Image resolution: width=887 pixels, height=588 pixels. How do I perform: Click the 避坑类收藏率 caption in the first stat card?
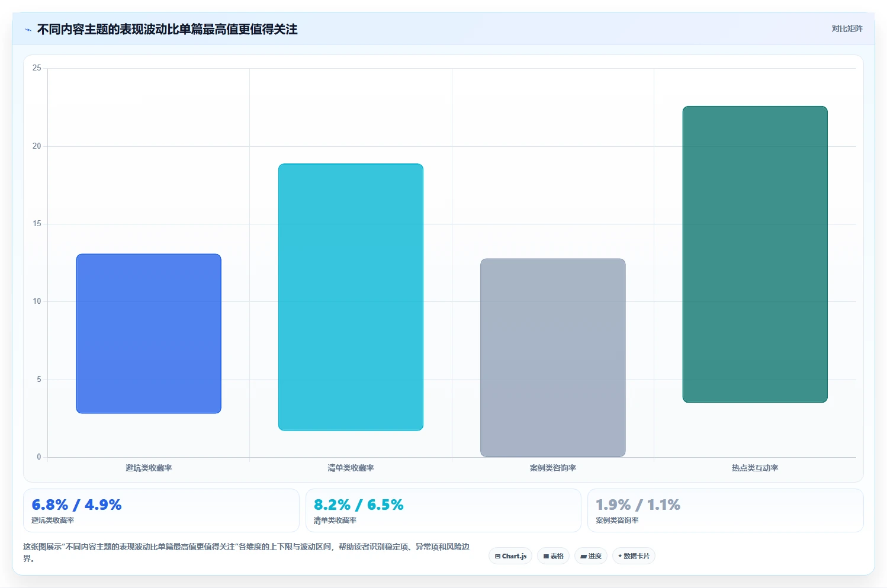point(53,520)
